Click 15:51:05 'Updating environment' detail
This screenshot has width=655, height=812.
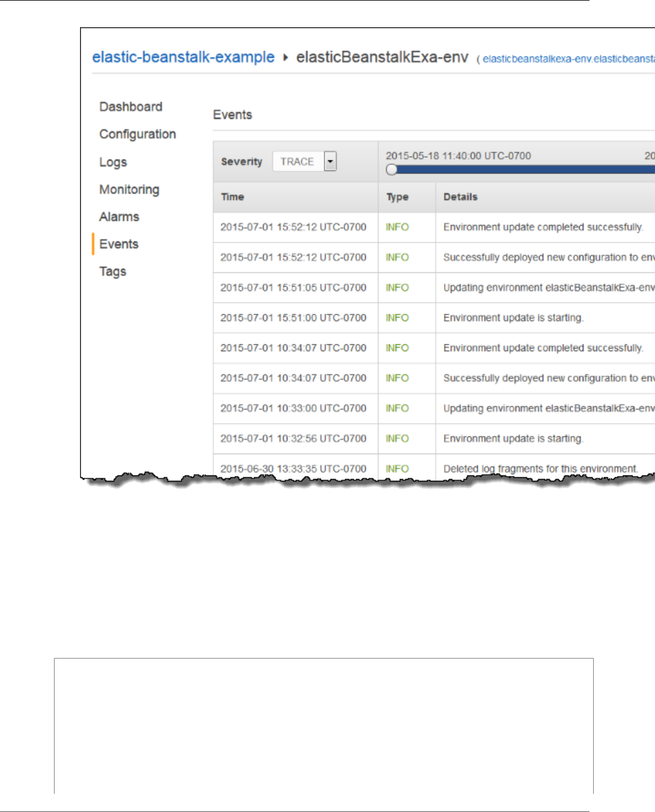(x=549, y=287)
